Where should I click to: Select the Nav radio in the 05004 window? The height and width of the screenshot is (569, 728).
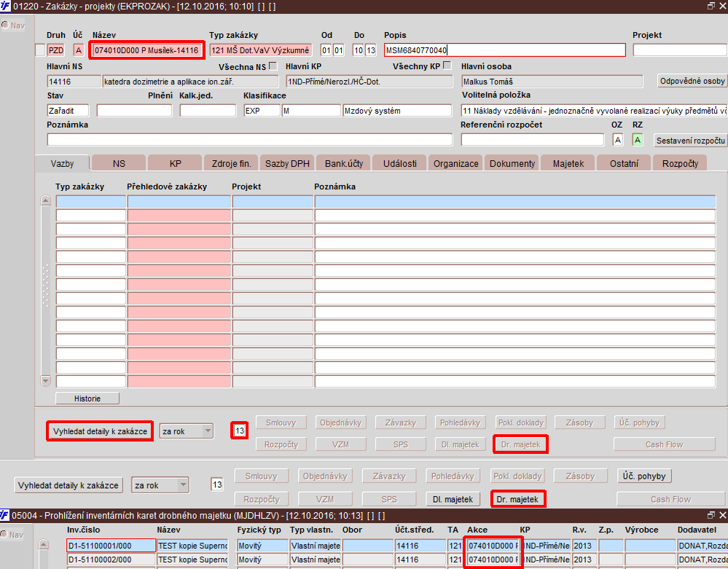click(x=4, y=534)
